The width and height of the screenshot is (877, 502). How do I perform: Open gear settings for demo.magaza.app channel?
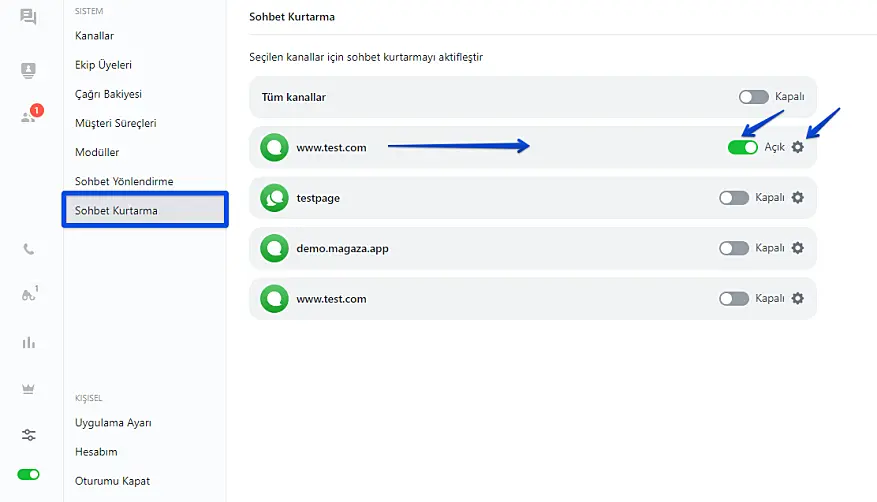pos(797,248)
